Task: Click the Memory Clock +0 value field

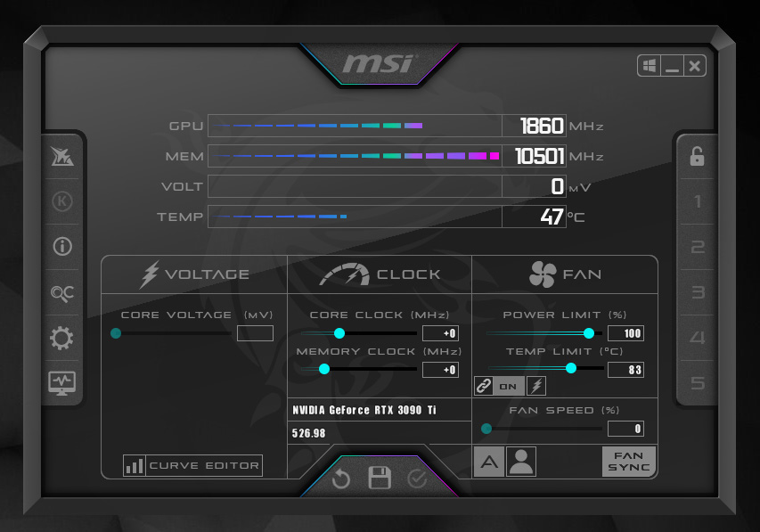Action: [x=441, y=370]
